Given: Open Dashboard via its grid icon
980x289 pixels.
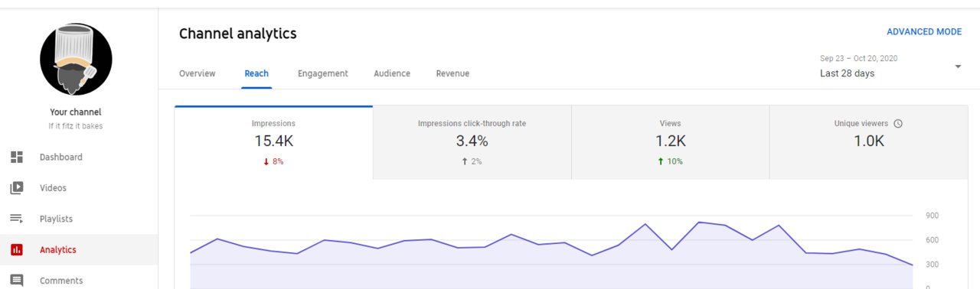Looking at the screenshot, I should pos(17,157).
